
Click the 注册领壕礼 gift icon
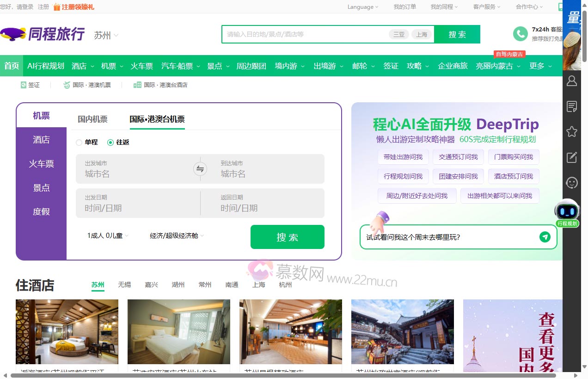pyautogui.click(x=58, y=7)
